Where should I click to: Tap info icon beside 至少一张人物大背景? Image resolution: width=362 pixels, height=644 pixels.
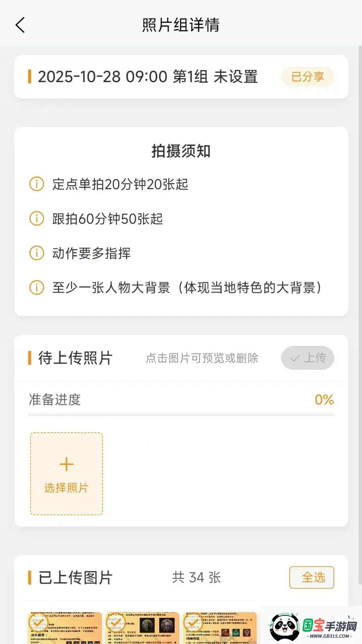pyautogui.click(x=37, y=287)
